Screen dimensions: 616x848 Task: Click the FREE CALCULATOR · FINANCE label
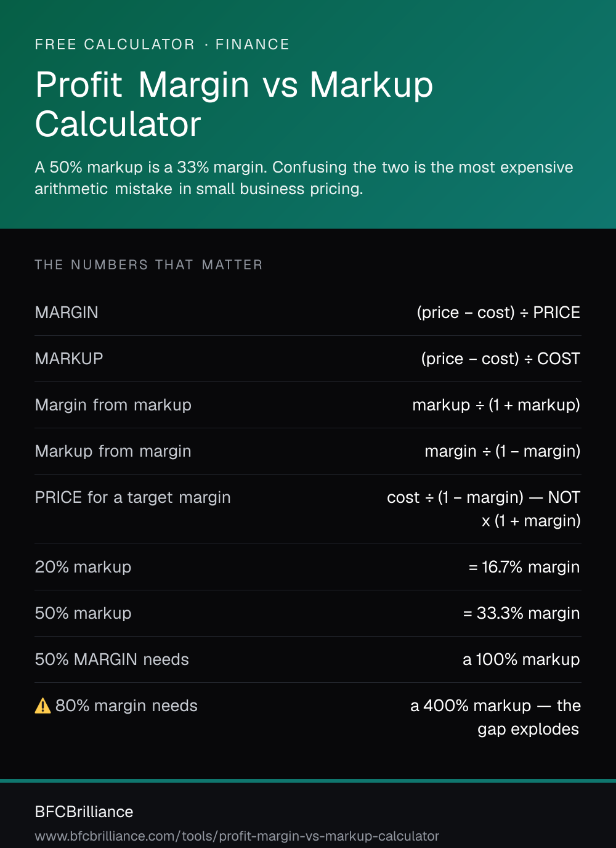[x=162, y=44]
